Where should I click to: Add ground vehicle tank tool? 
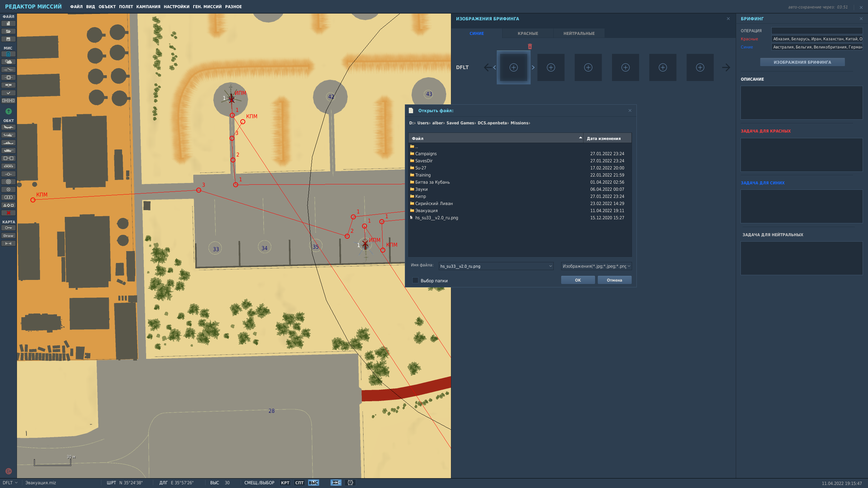click(x=8, y=150)
